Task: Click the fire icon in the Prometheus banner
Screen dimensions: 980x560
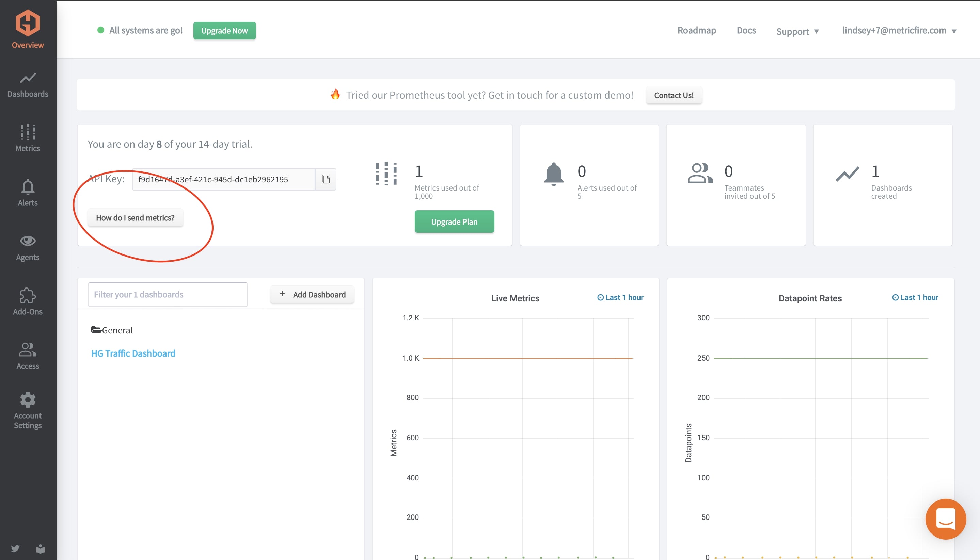Action: coord(335,94)
